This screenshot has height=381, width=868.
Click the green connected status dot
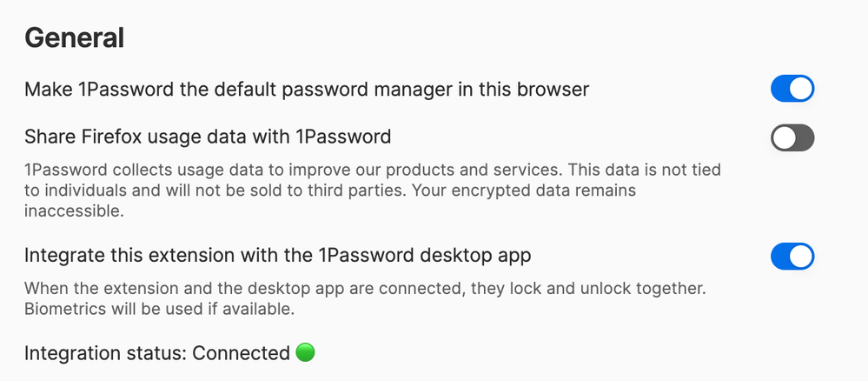click(305, 352)
